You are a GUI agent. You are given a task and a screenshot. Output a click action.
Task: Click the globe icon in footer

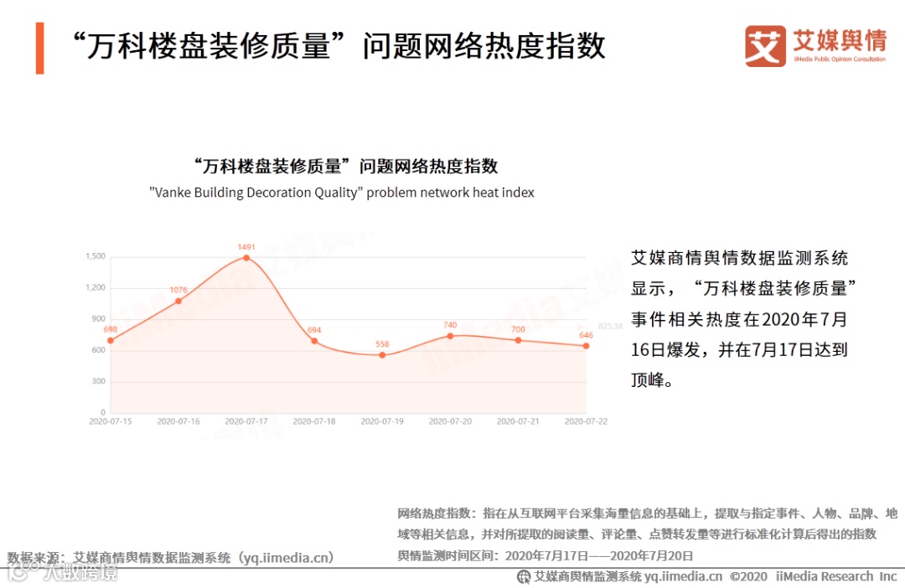click(524, 576)
